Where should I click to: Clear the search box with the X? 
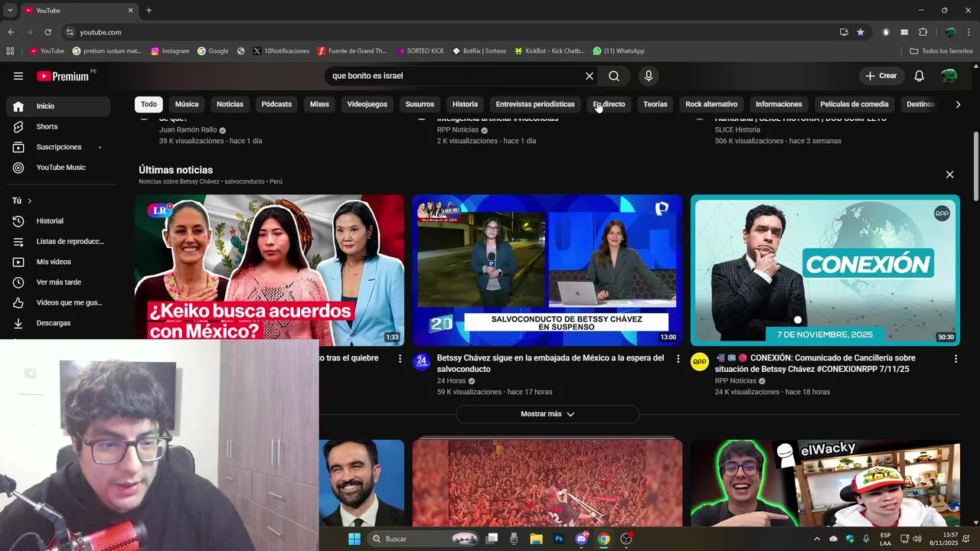(x=590, y=76)
